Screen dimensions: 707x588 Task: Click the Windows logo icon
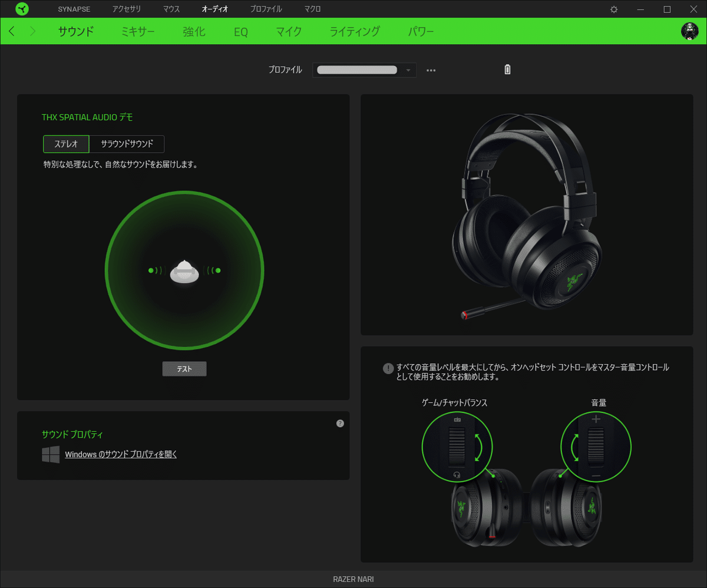point(51,454)
